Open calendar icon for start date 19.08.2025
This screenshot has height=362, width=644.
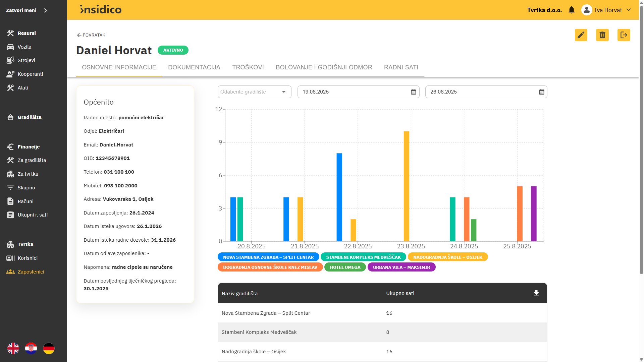click(x=413, y=92)
